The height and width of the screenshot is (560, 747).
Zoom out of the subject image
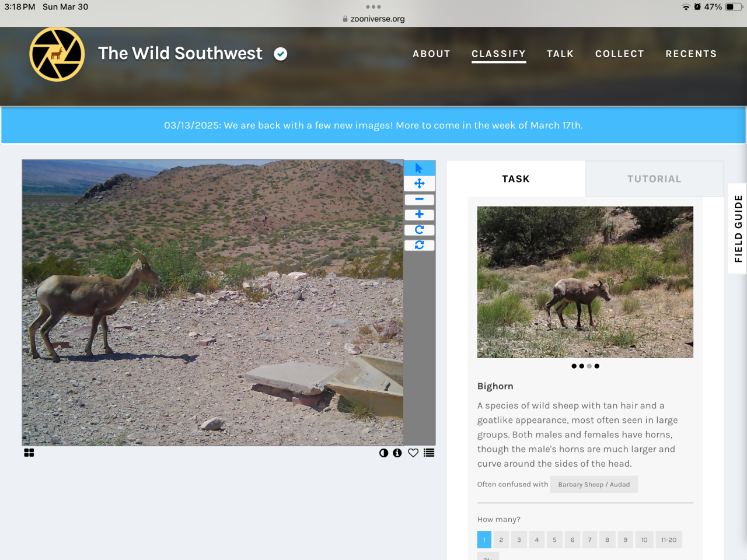(419, 199)
